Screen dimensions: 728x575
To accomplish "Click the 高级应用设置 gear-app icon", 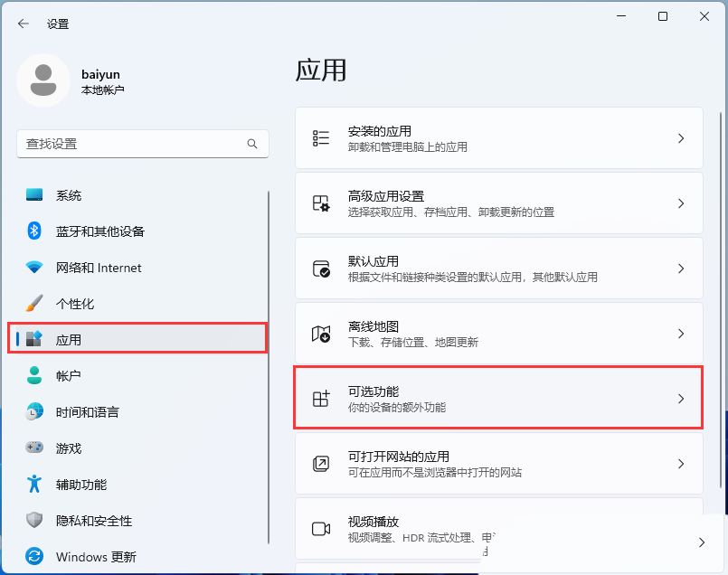I will (321, 203).
